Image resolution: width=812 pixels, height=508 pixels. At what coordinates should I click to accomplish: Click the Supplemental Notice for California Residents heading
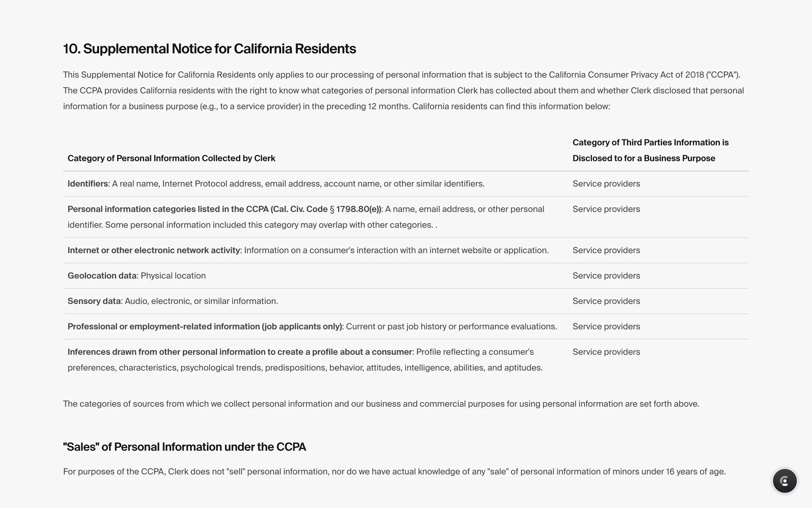coord(209,49)
